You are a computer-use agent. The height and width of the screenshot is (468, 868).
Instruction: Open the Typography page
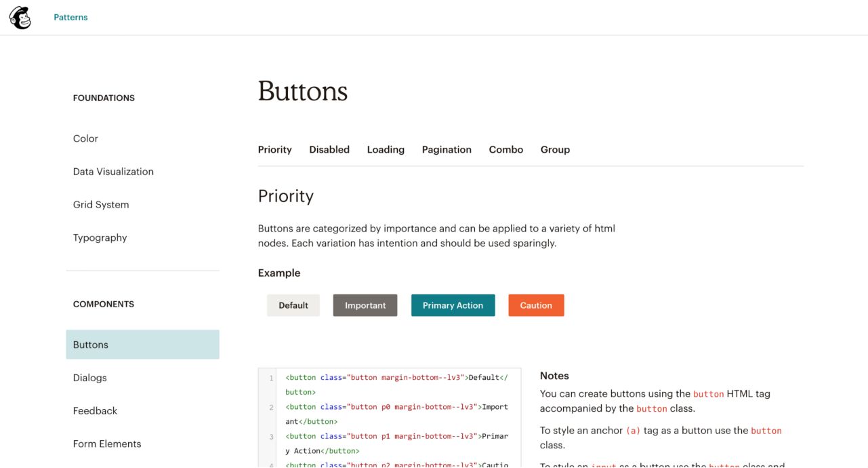(x=100, y=237)
